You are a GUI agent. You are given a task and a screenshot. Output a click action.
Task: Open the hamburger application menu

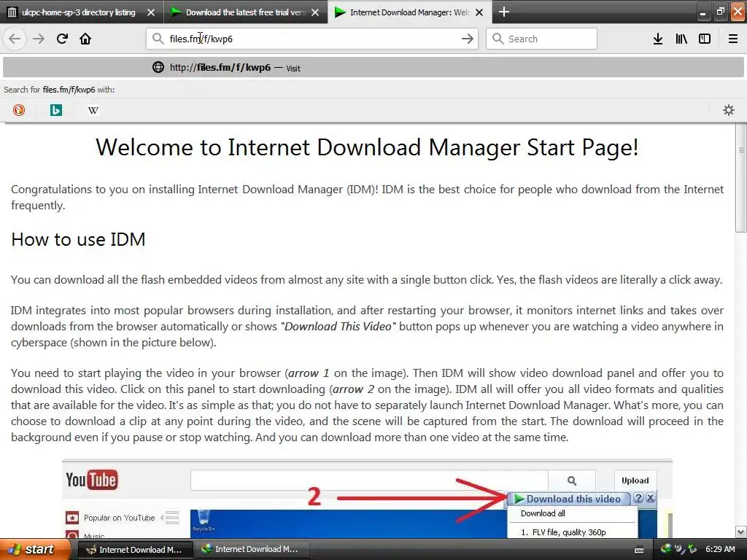(732, 39)
